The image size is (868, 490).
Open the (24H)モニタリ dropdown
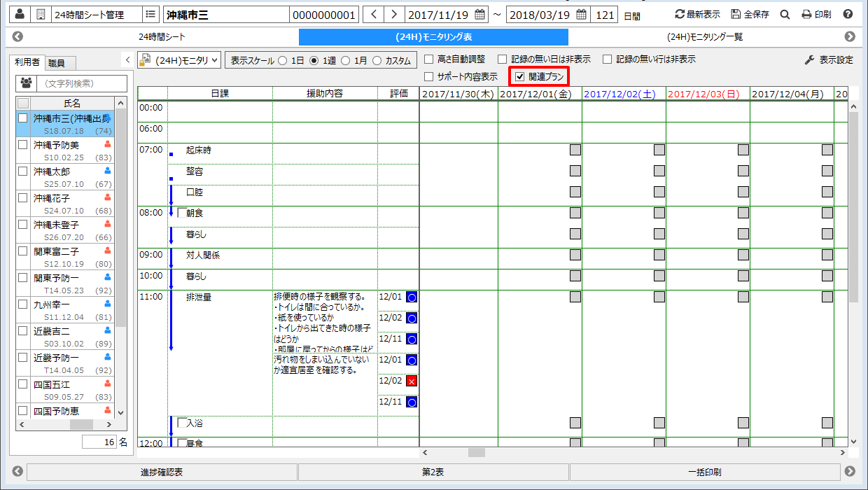pyautogui.click(x=180, y=60)
